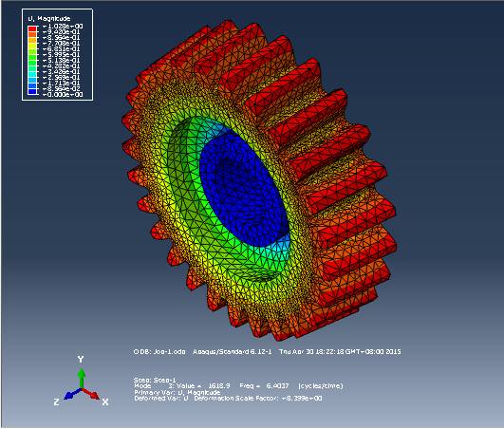This screenshot has width=504, height=429.
Task: Click the +5.138e-01 legend value
Action: (61, 61)
